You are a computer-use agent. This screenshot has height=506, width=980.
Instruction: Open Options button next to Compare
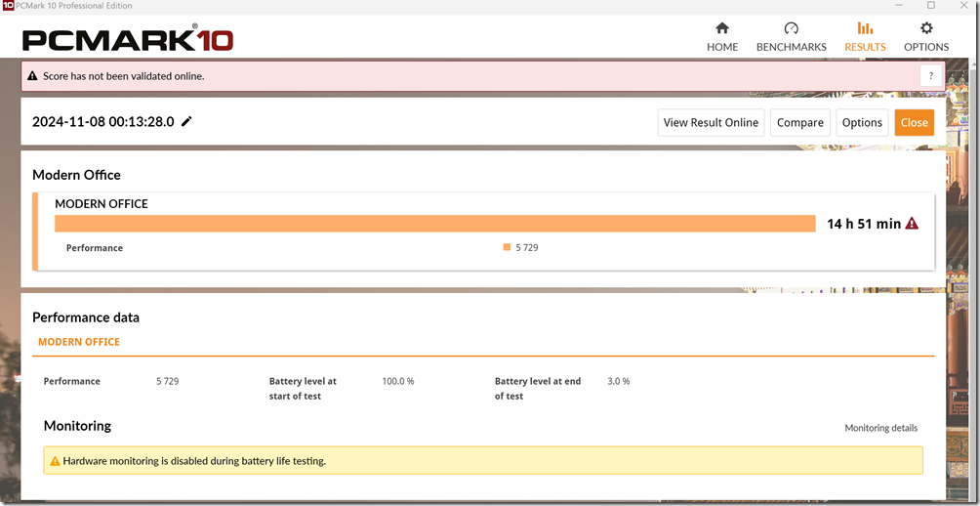(x=862, y=123)
